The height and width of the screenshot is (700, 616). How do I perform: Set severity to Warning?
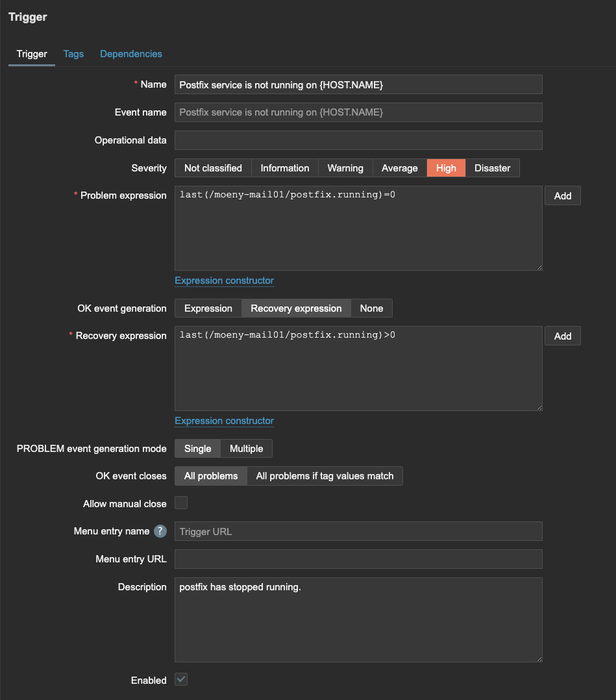[x=345, y=168]
